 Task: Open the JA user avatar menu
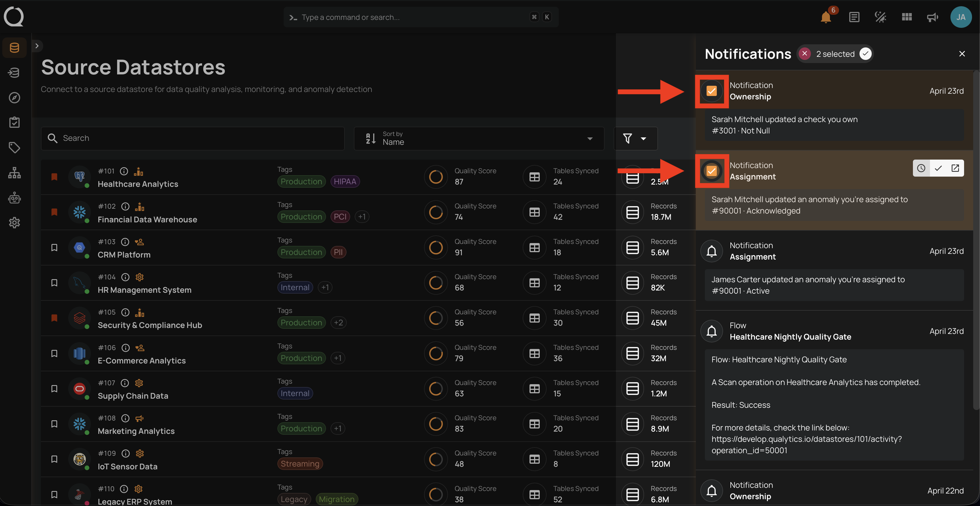click(x=961, y=17)
